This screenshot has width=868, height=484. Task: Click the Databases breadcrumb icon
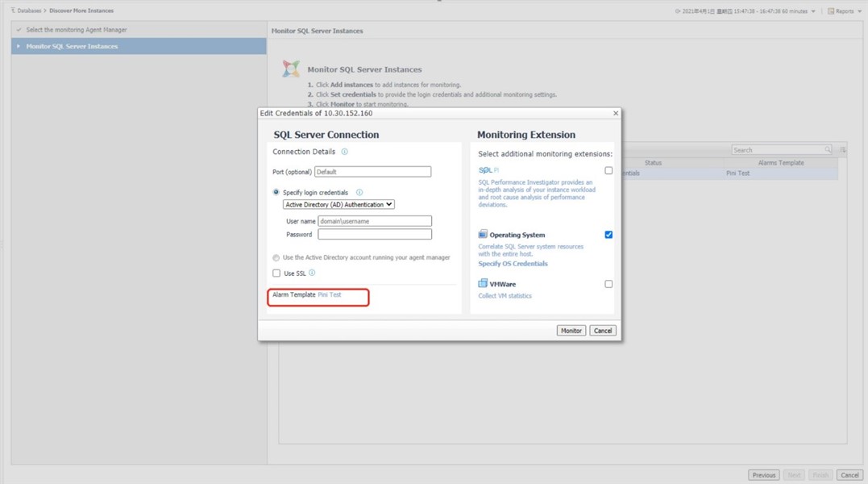(x=13, y=10)
